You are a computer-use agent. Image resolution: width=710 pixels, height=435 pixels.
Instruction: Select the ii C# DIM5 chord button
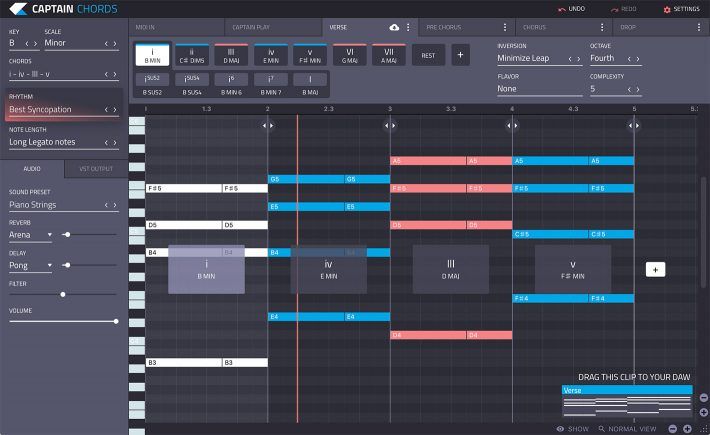192,55
